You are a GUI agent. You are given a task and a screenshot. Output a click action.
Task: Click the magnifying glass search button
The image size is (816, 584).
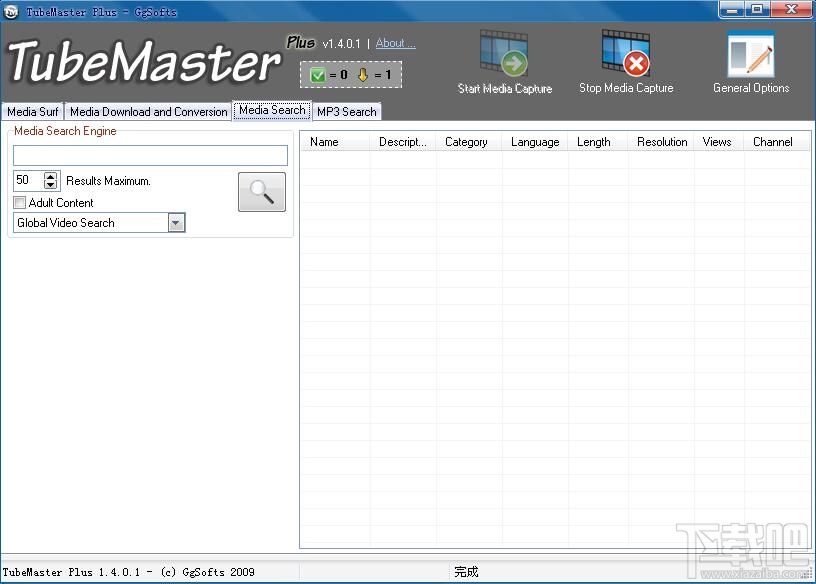pyautogui.click(x=262, y=192)
